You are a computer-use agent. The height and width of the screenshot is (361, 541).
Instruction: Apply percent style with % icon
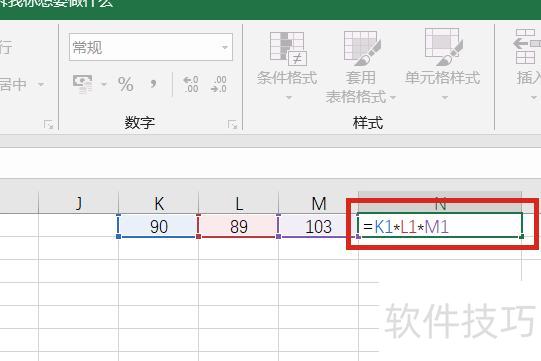[x=126, y=84]
